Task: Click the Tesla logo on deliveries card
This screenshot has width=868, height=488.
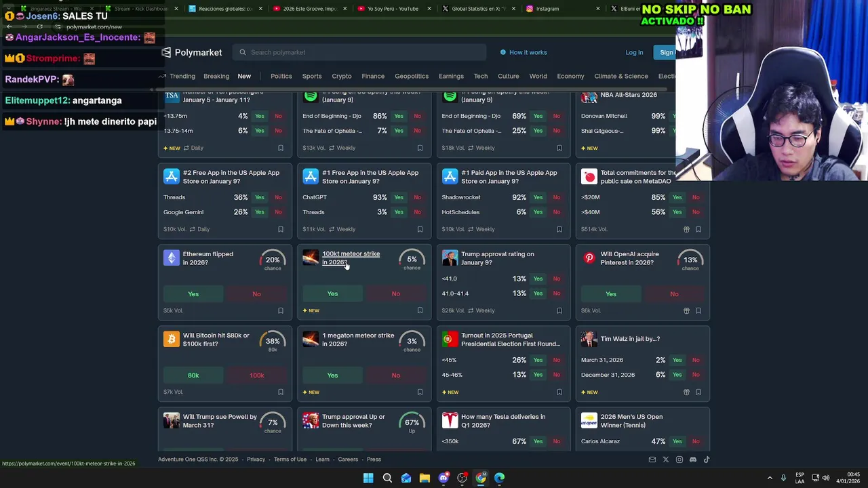Action: click(450, 421)
